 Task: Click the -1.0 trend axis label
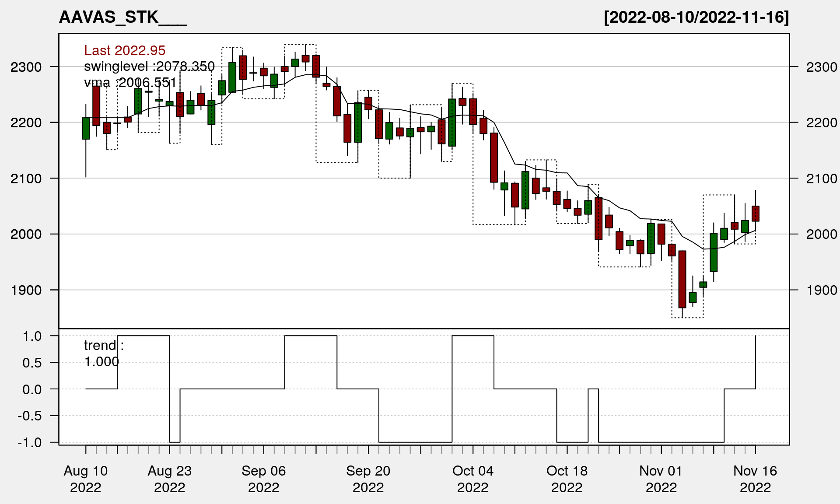[30, 442]
